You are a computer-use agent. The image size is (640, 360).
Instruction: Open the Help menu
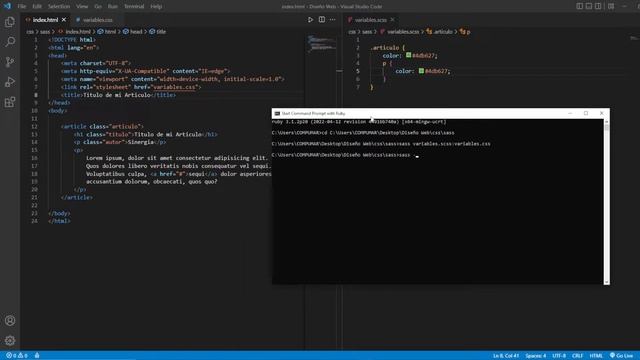(156, 6)
